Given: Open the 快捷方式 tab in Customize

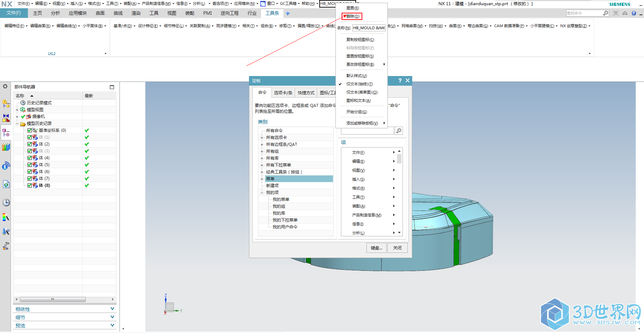Looking at the screenshot, I should coord(306,93).
